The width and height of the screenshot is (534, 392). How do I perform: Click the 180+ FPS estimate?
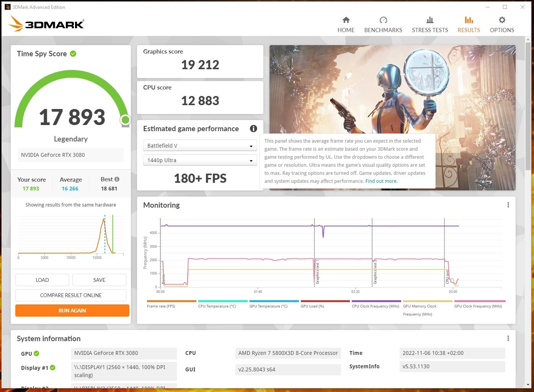click(x=200, y=179)
